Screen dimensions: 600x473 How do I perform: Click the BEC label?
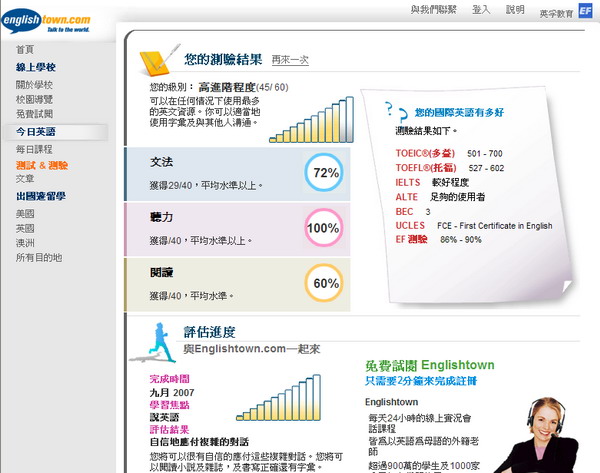click(x=404, y=212)
